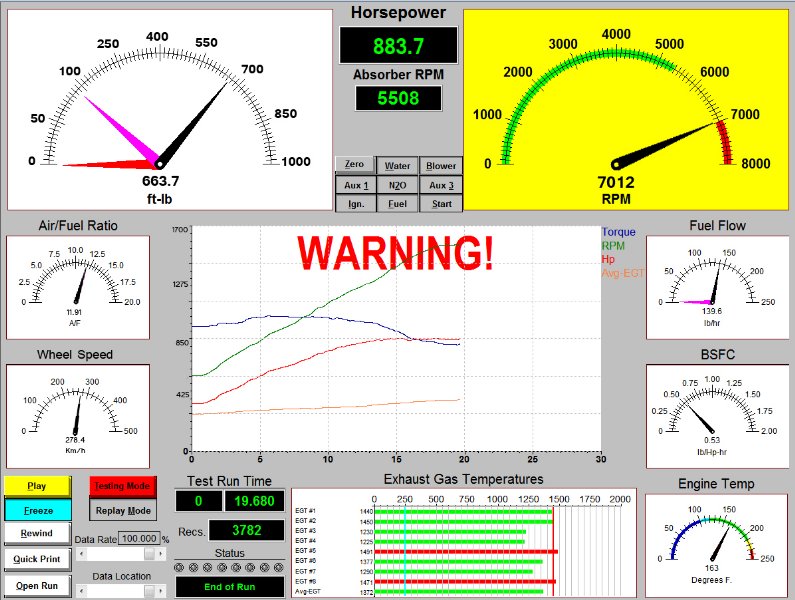The width and height of the screenshot is (795, 600).
Task: Click the leftmost Status indicator light
Action: pos(179,567)
